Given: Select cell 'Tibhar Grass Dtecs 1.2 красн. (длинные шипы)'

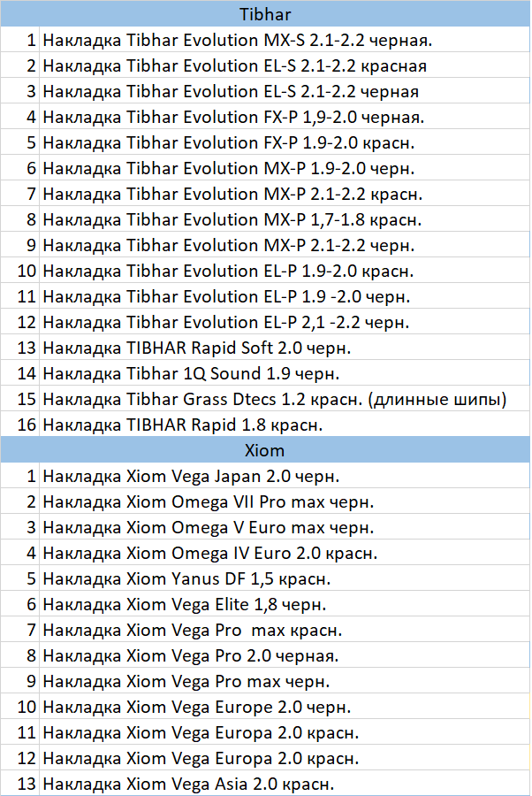Looking at the screenshot, I should point(285,399).
